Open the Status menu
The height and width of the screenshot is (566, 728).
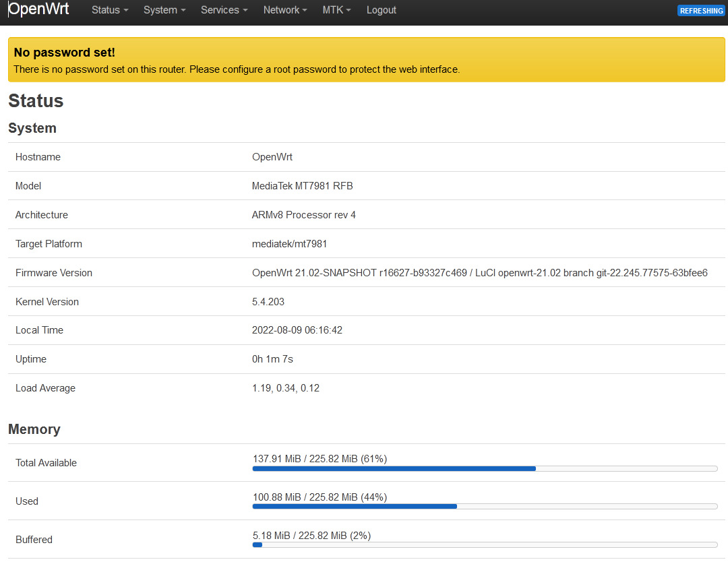(x=109, y=10)
